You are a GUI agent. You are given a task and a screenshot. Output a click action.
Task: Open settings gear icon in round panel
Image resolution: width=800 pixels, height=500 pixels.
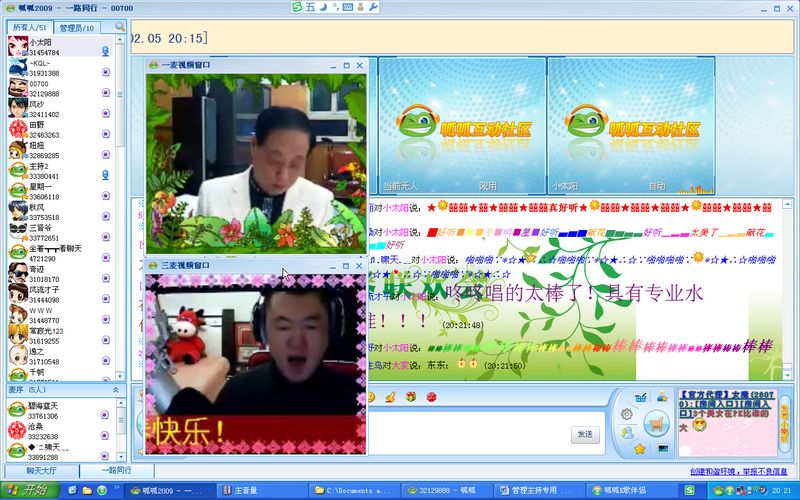point(627,414)
